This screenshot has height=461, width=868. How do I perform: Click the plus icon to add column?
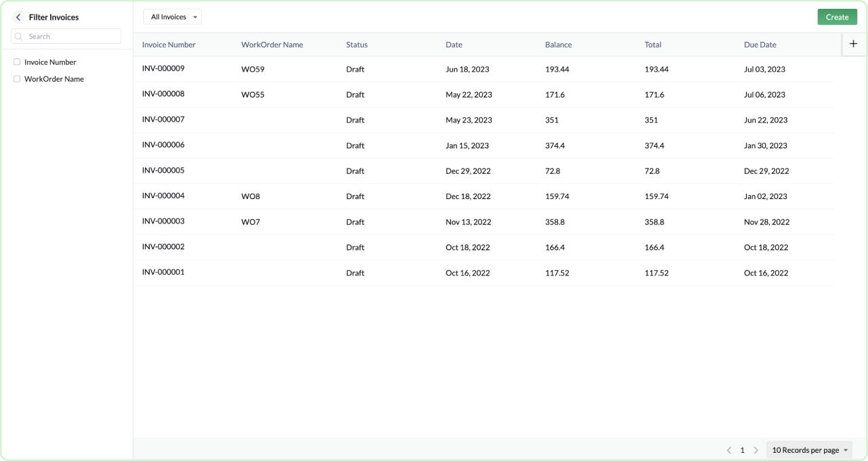point(853,44)
